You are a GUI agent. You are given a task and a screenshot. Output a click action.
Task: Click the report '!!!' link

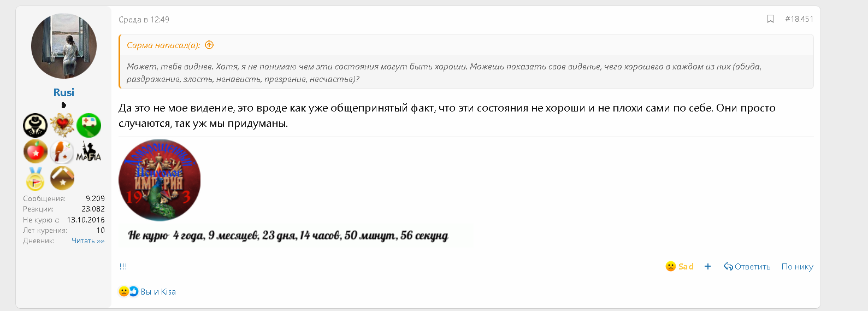(x=123, y=267)
